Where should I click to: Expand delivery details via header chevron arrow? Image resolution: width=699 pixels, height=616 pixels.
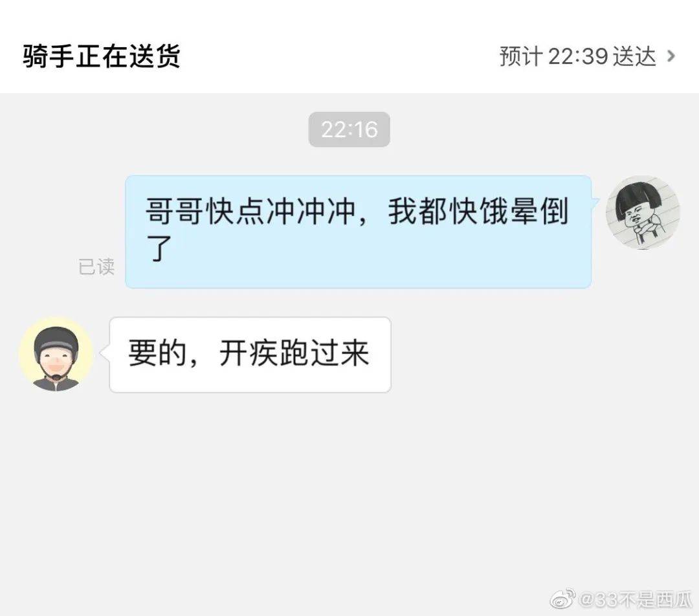pyautogui.click(x=671, y=56)
